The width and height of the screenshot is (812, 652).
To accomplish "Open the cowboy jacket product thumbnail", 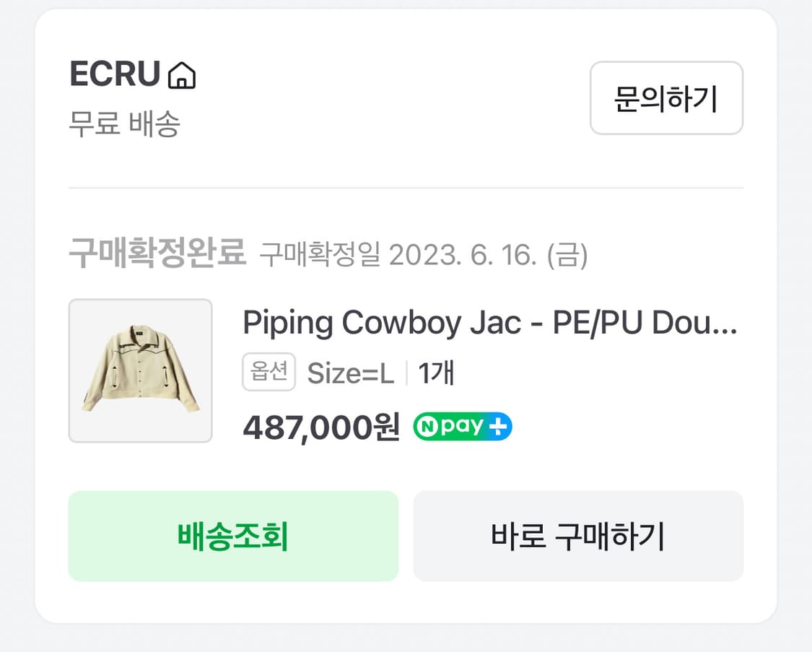I will 141,370.
